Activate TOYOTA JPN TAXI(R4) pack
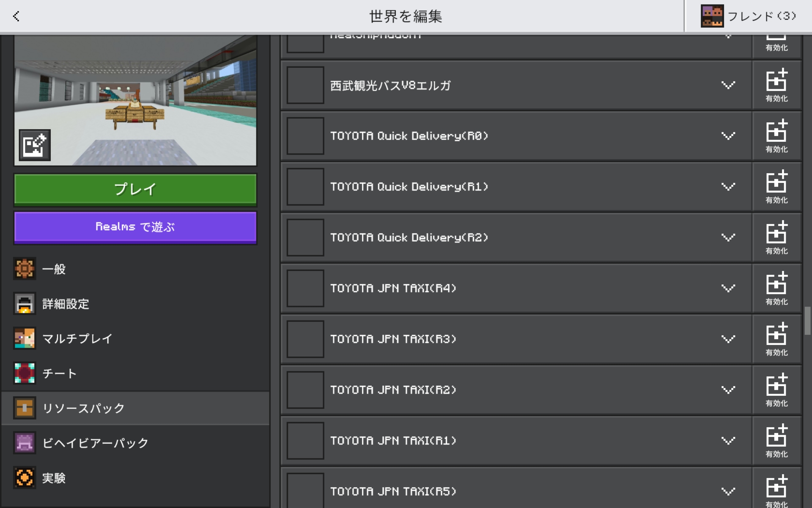 point(776,288)
